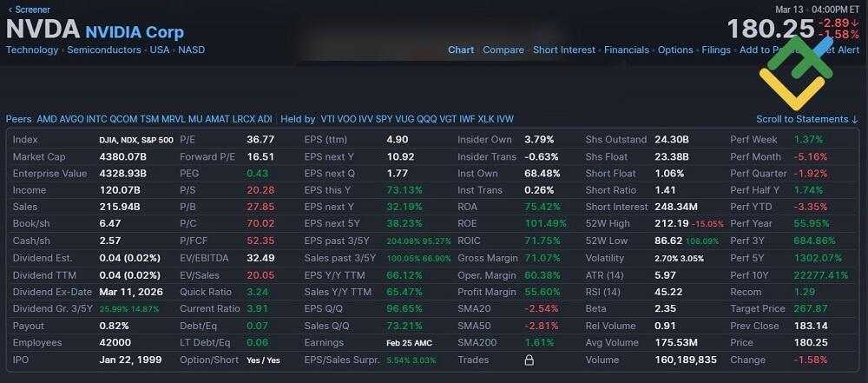Click the Option/Short value Yes / Yes
The height and width of the screenshot is (383, 868).
[264, 360]
